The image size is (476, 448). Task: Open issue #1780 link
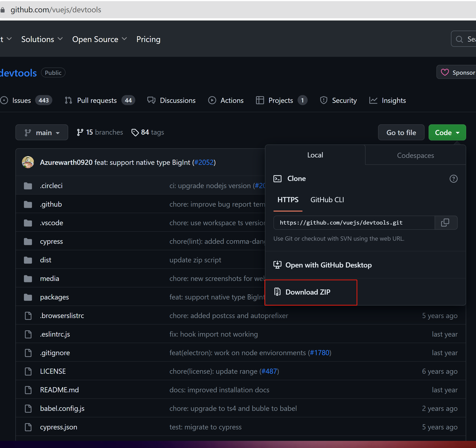(x=319, y=353)
